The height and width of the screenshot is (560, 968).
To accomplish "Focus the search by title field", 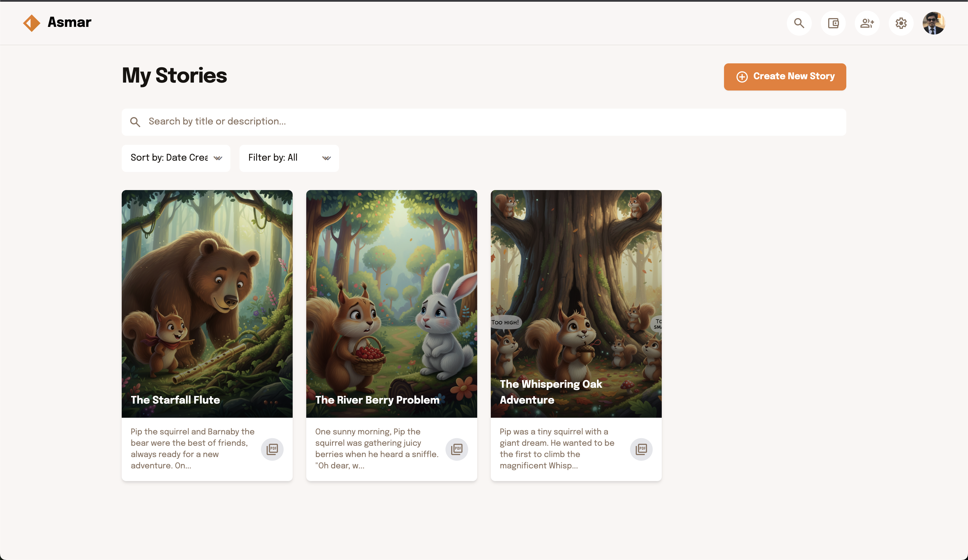I will (484, 122).
